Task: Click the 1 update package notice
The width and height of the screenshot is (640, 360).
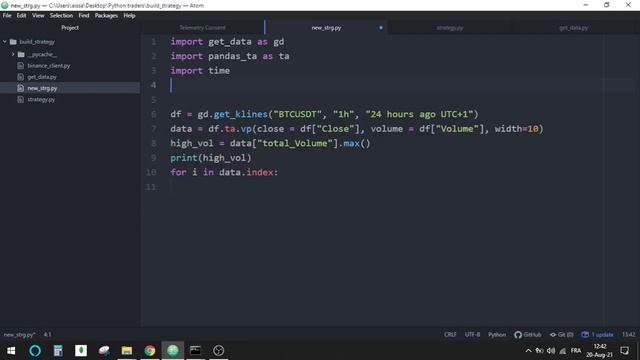Action: [x=597, y=335]
